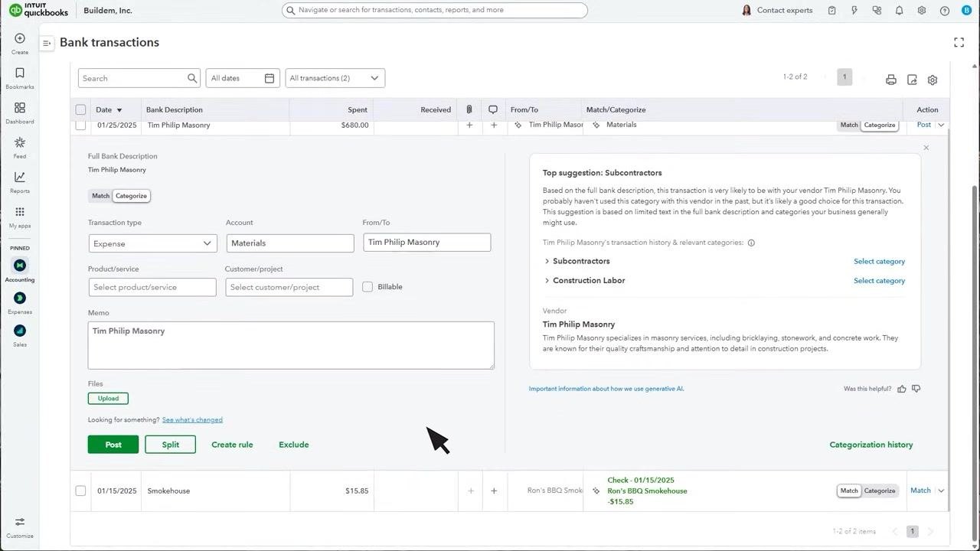980x551 pixels.
Task: Open notifications bell in top bar
Action: coord(900,11)
